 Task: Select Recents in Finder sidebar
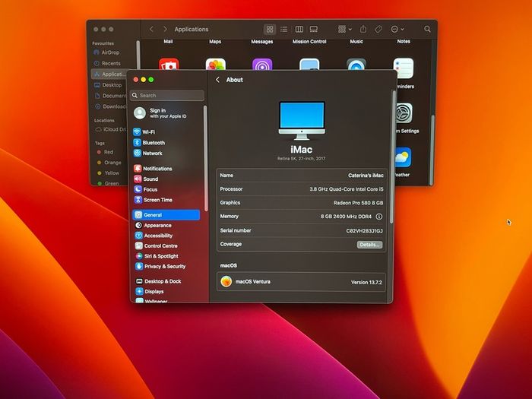[x=107, y=63]
